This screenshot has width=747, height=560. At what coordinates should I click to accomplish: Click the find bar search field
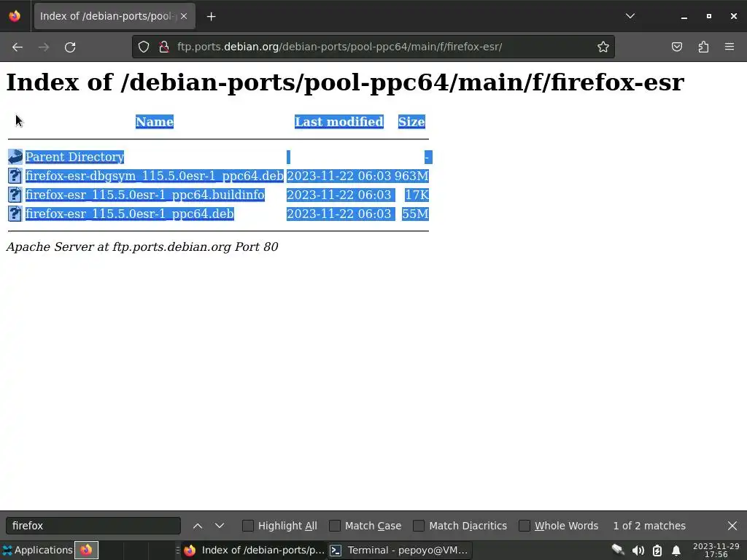click(x=93, y=526)
